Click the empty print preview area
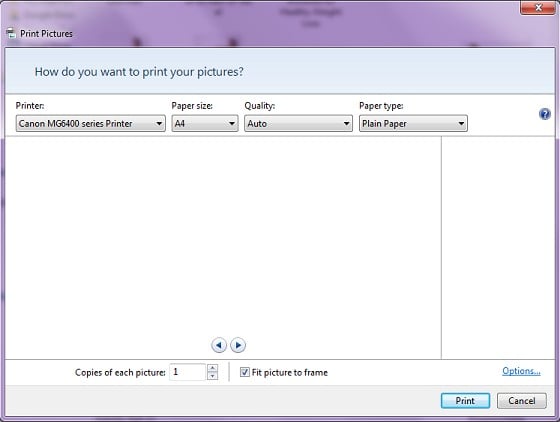Image resolution: width=560 pixels, height=422 pixels. click(223, 236)
